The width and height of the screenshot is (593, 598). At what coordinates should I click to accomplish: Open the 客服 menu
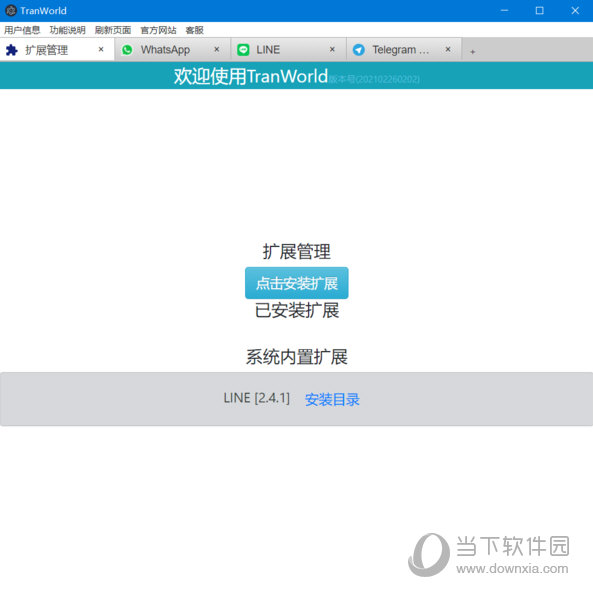[194, 30]
